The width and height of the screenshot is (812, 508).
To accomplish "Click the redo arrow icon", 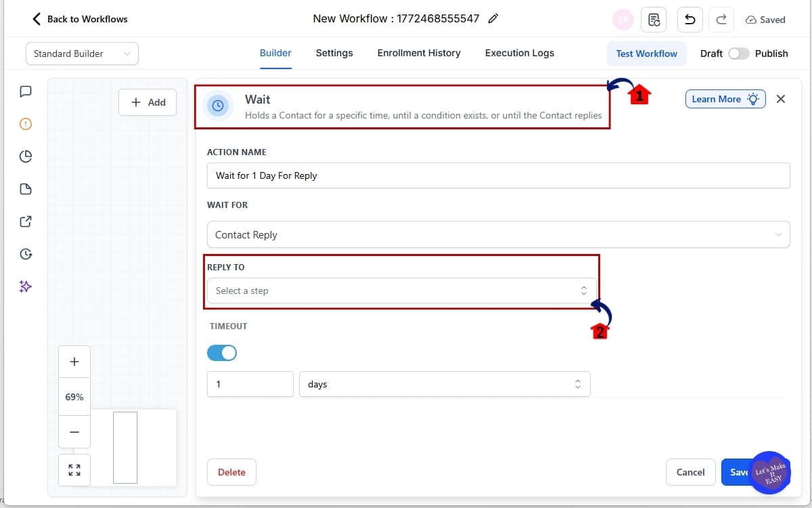I will (x=721, y=20).
